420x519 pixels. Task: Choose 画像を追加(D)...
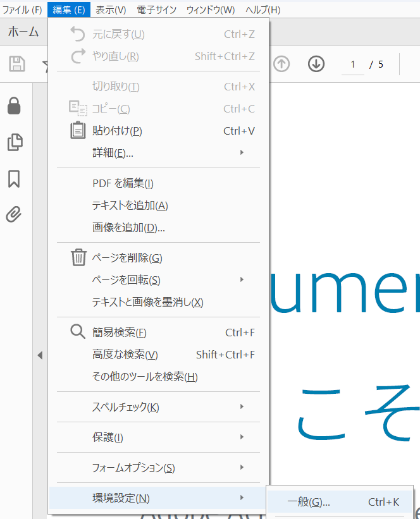(x=158, y=228)
